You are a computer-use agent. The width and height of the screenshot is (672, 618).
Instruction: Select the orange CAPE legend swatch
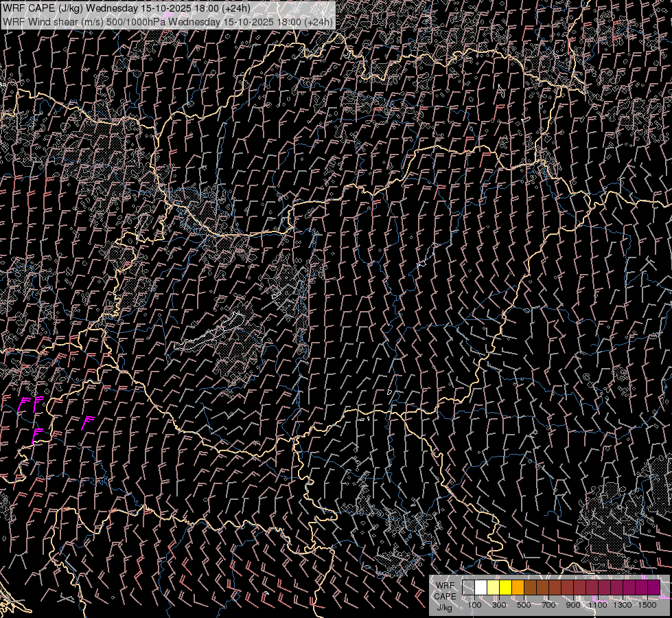[518, 588]
